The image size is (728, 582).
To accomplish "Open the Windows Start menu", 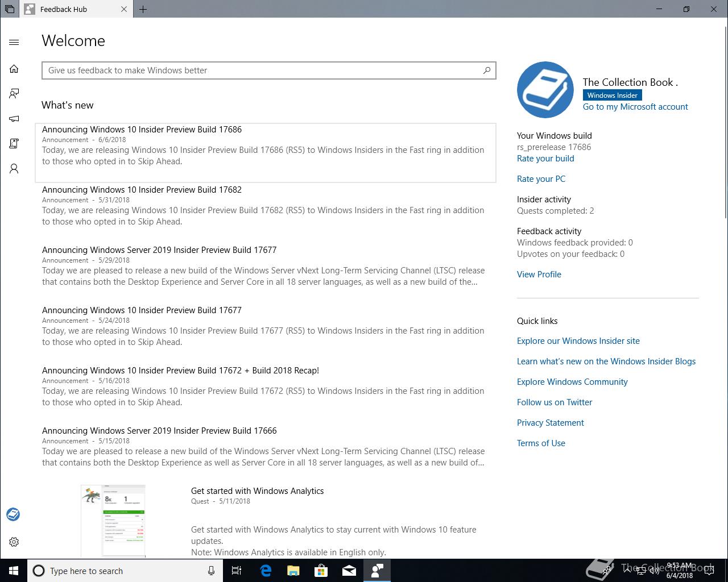I will 14,571.
